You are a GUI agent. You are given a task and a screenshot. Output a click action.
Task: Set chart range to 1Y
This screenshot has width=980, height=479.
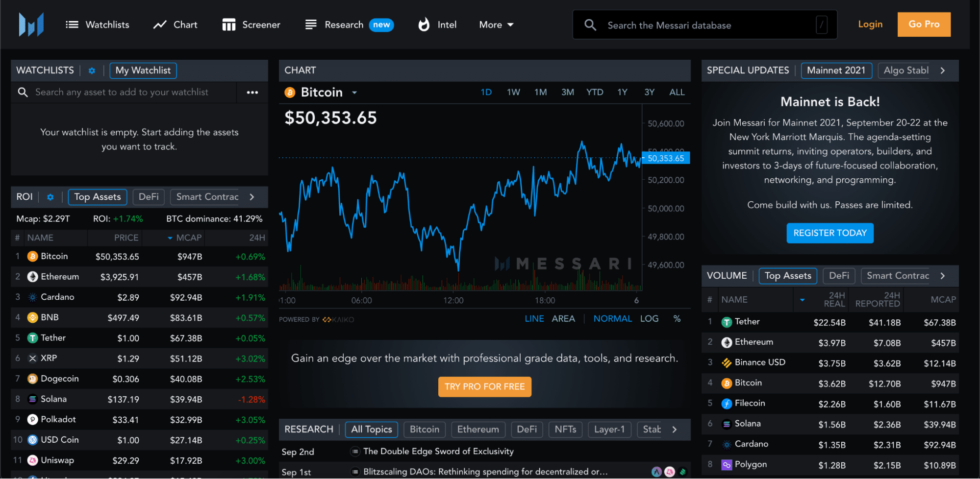pyautogui.click(x=622, y=92)
